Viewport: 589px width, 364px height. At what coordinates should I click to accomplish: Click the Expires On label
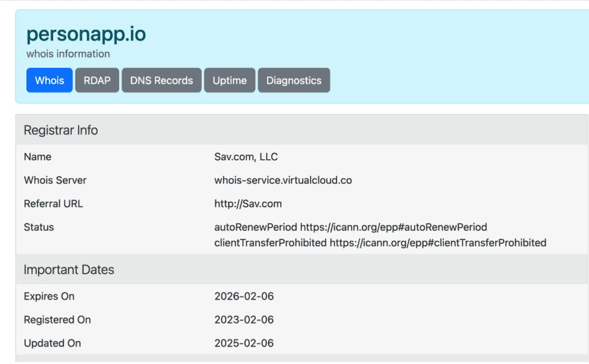(x=49, y=296)
